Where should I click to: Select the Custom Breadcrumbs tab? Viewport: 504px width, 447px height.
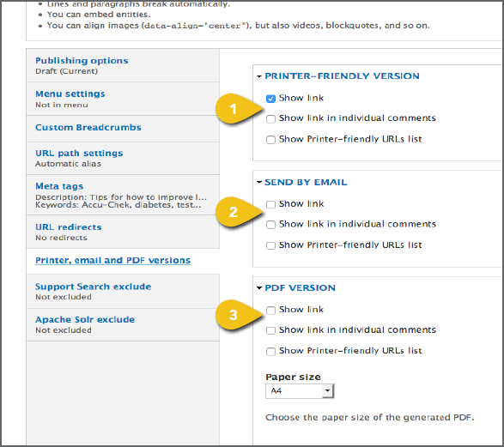point(123,129)
